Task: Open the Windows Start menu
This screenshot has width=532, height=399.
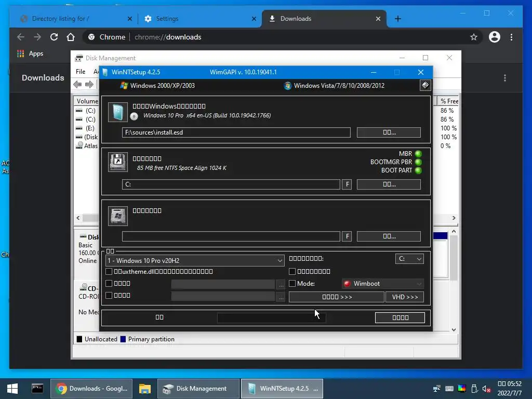Action: tap(12, 389)
